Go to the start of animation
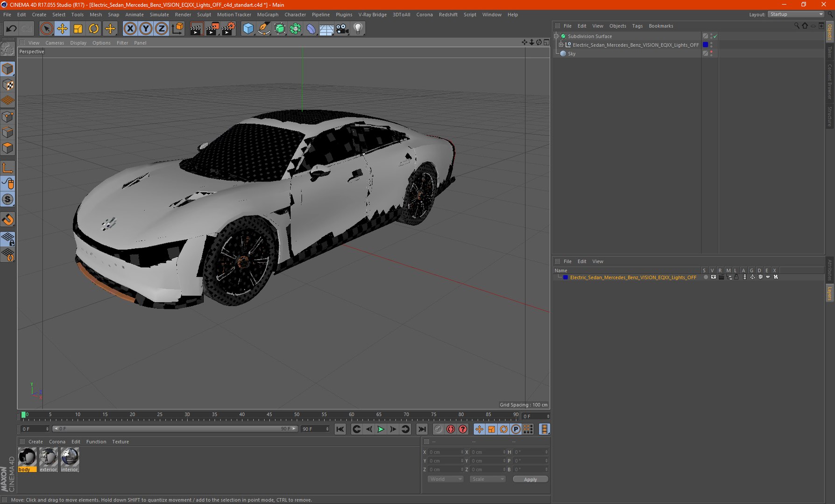The width and height of the screenshot is (835, 504). click(x=340, y=429)
